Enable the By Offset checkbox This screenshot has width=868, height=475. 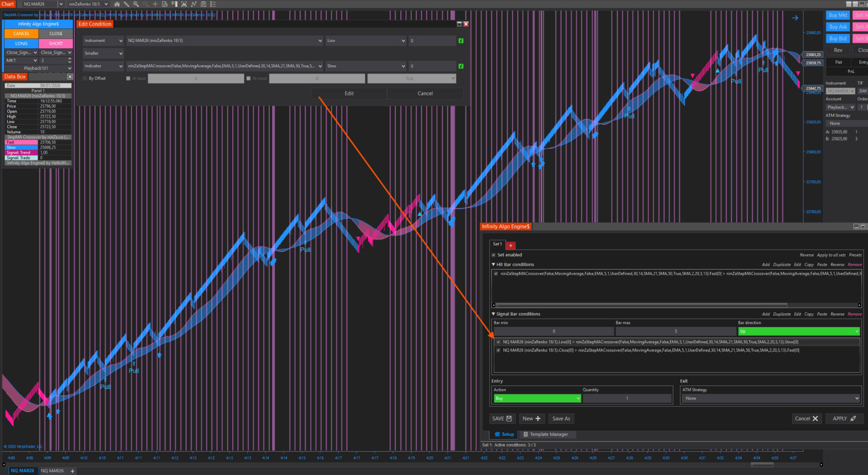coord(85,78)
